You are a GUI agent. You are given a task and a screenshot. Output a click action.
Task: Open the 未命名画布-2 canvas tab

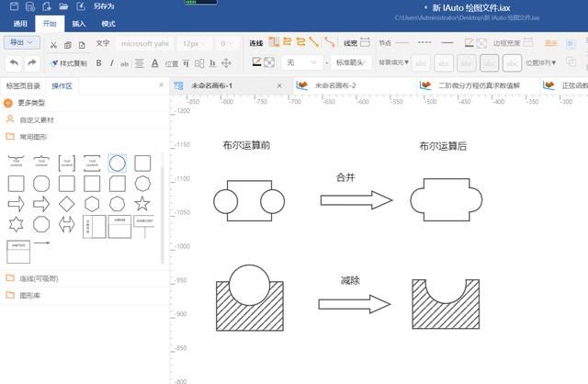point(335,85)
